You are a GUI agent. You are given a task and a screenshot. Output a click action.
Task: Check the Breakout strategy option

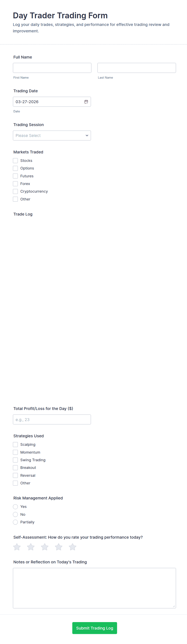(x=15, y=467)
